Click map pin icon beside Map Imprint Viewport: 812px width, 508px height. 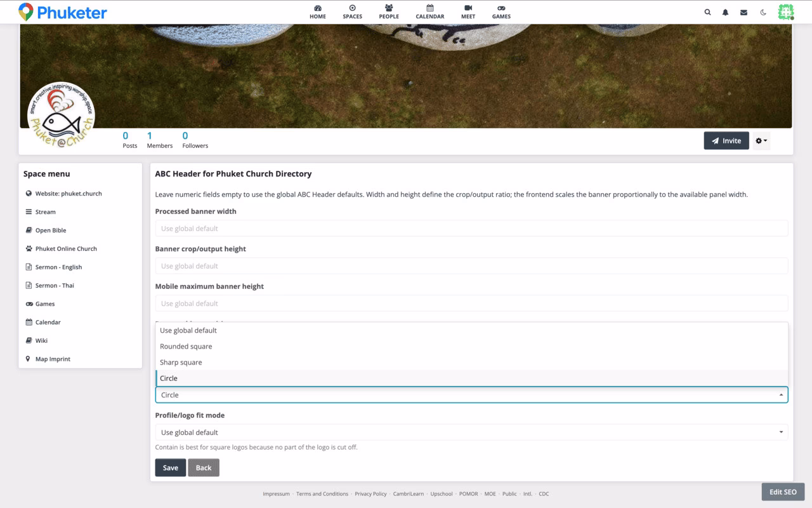pos(29,359)
